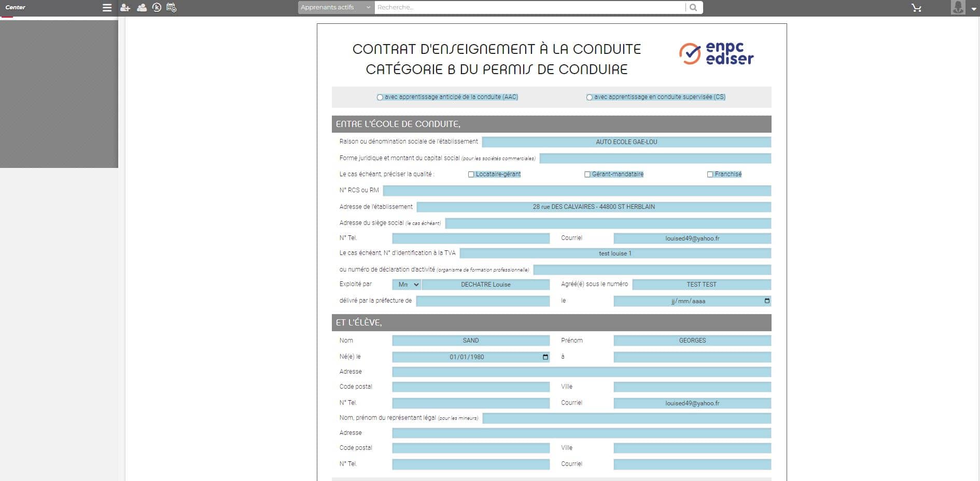The width and height of the screenshot is (980, 481).
Task: Expand the user account dropdown arrow
Action: pos(973,9)
